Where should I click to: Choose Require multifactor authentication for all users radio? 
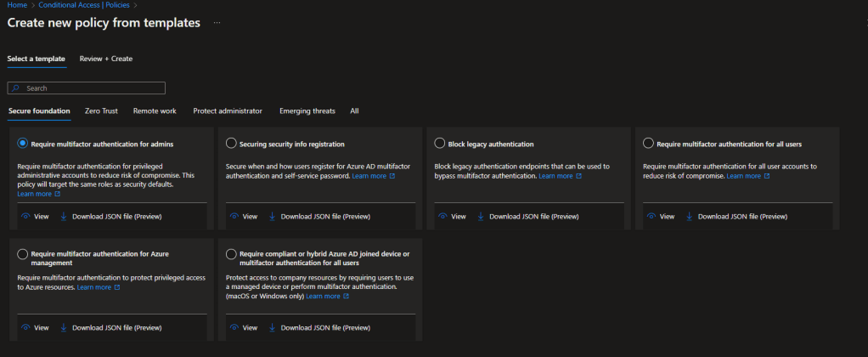coord(649,144)
